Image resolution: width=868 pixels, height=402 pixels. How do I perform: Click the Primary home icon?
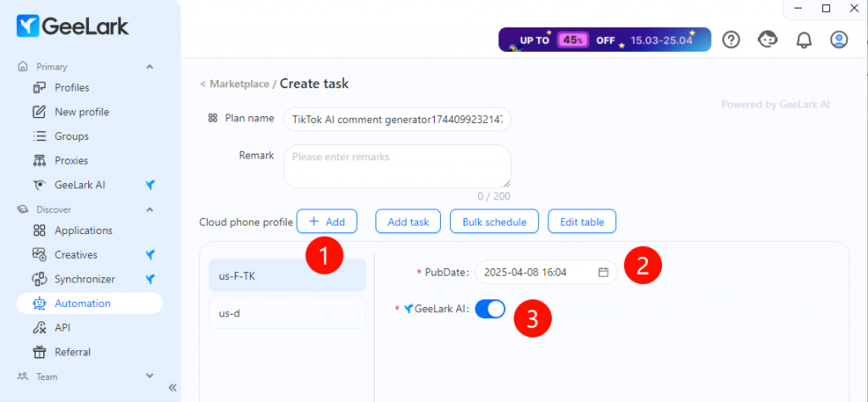coord(23,66)
